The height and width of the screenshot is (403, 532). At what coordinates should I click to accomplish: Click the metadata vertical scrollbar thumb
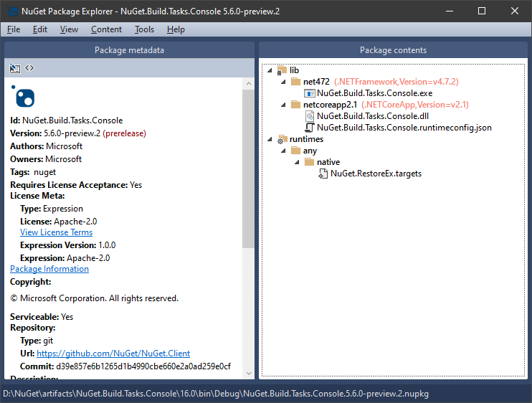[x=248, y=169]
